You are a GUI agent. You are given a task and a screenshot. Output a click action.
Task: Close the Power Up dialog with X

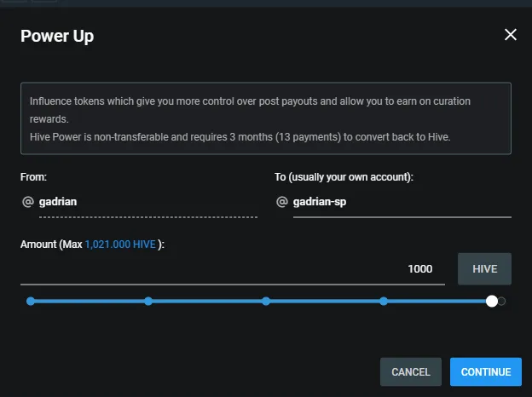(x=511, y=35)
